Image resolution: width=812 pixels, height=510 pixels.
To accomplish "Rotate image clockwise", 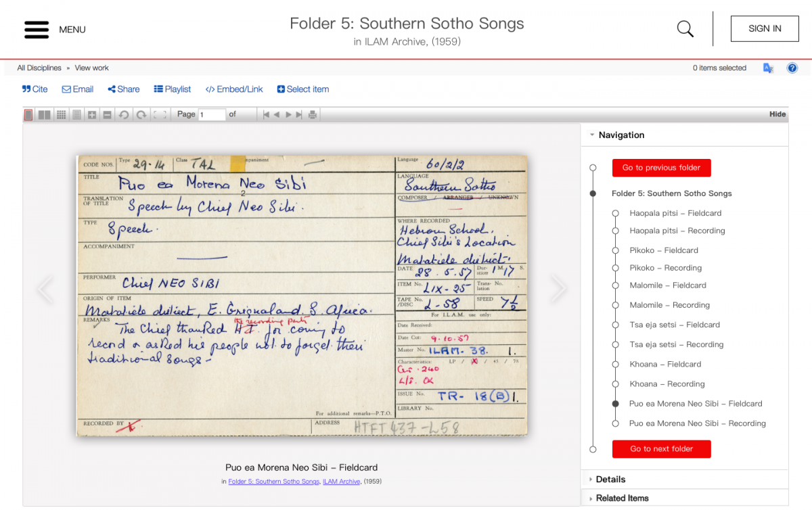I will (x=141, y=115).
